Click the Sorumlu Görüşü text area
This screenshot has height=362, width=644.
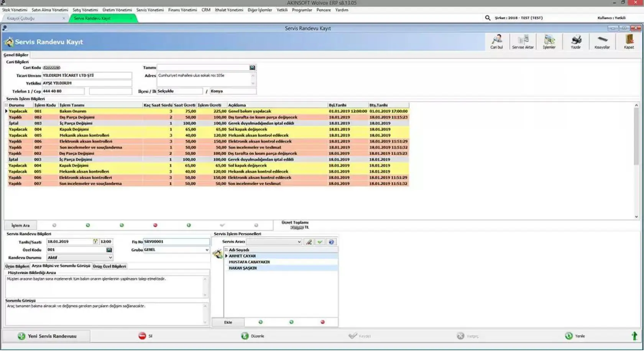(x=107, y=314)
